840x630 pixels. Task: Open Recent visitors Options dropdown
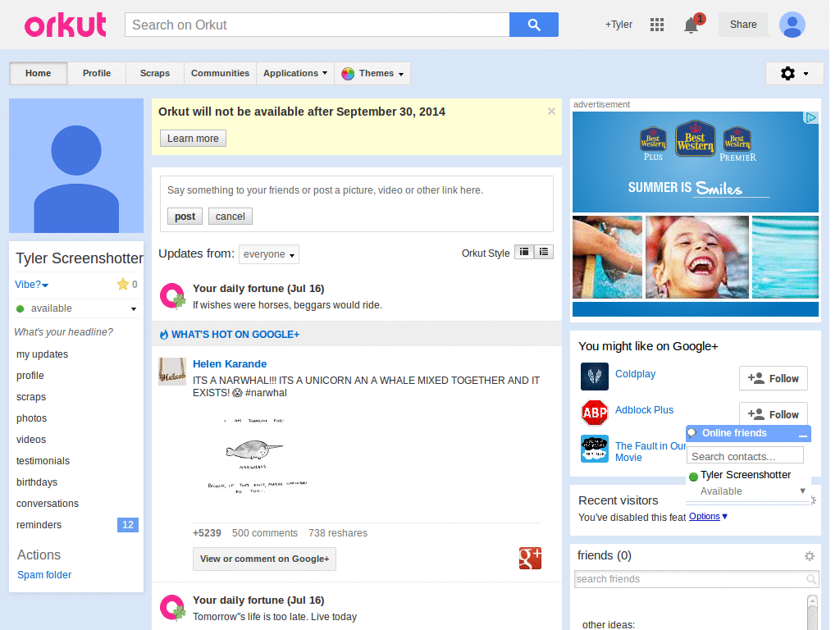tap(708, 517)
